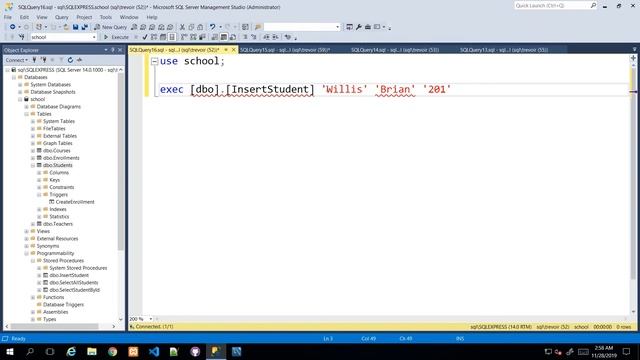Click the New Query toolbar button
The image size is (640, 360).
click(111, 27)
